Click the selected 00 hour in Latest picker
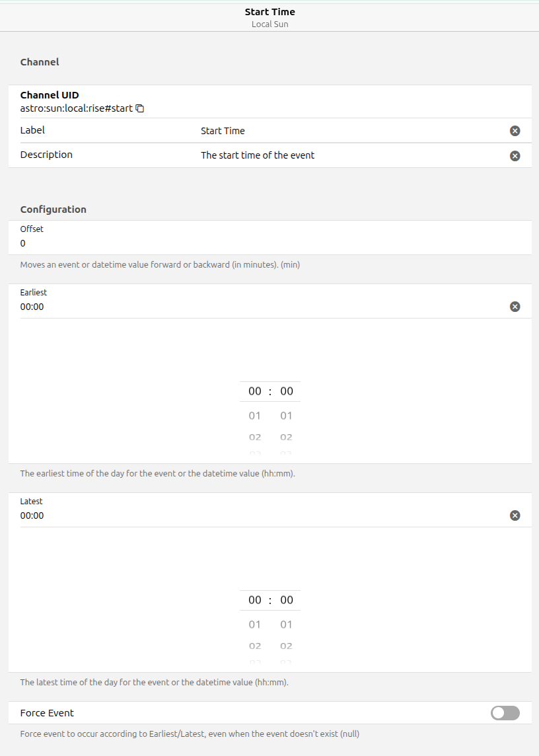 255,600
